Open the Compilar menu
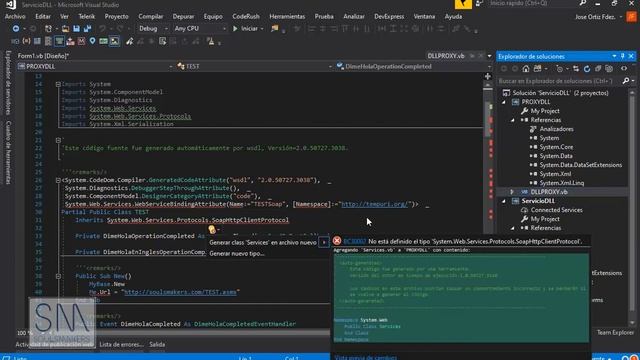Image resolution: width=640 pixels, height=360 pixels. 151,17
